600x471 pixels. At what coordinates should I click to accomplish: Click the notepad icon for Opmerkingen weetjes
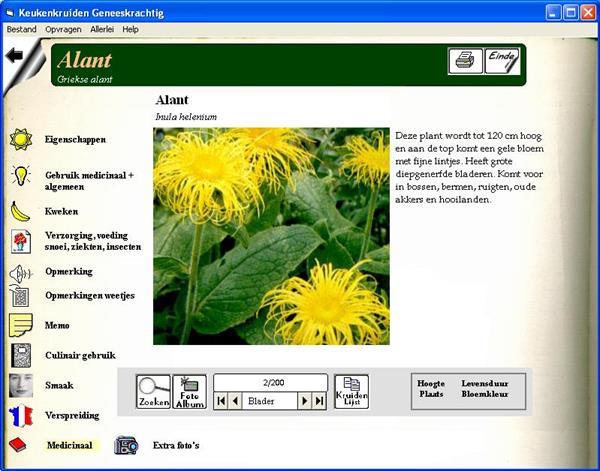click(20, 296)
